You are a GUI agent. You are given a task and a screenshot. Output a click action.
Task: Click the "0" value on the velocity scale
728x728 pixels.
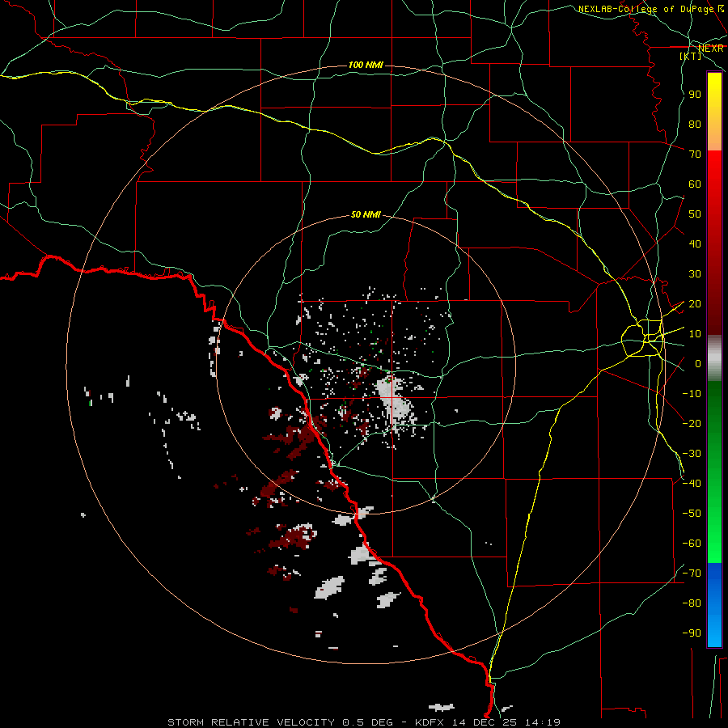pos(697,364)
